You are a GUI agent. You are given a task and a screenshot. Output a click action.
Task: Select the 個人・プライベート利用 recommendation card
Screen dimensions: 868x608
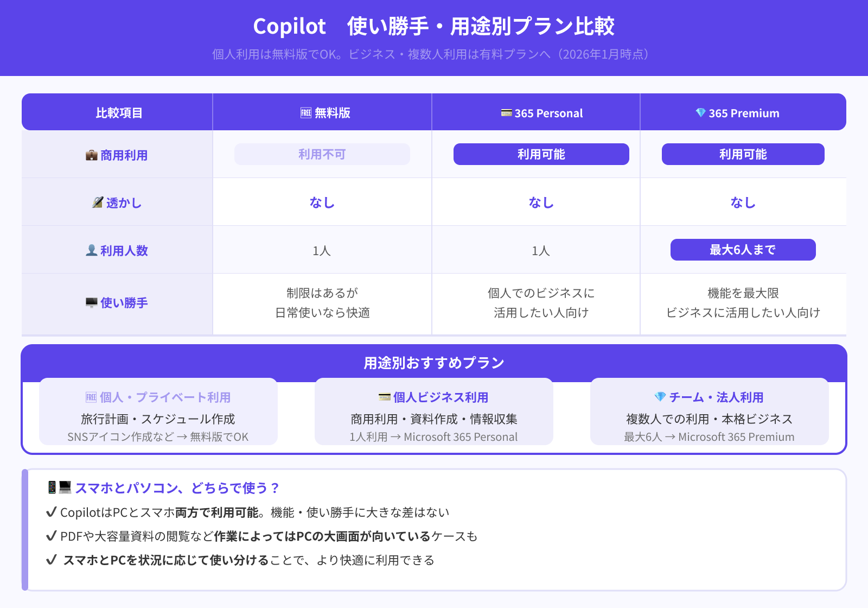coord(158,411)
